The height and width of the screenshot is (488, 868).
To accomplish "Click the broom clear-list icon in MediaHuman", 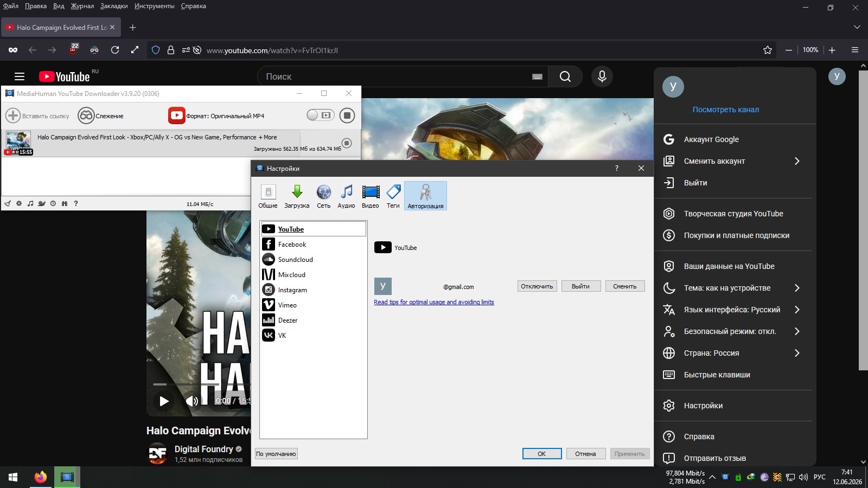I will 8,204.
